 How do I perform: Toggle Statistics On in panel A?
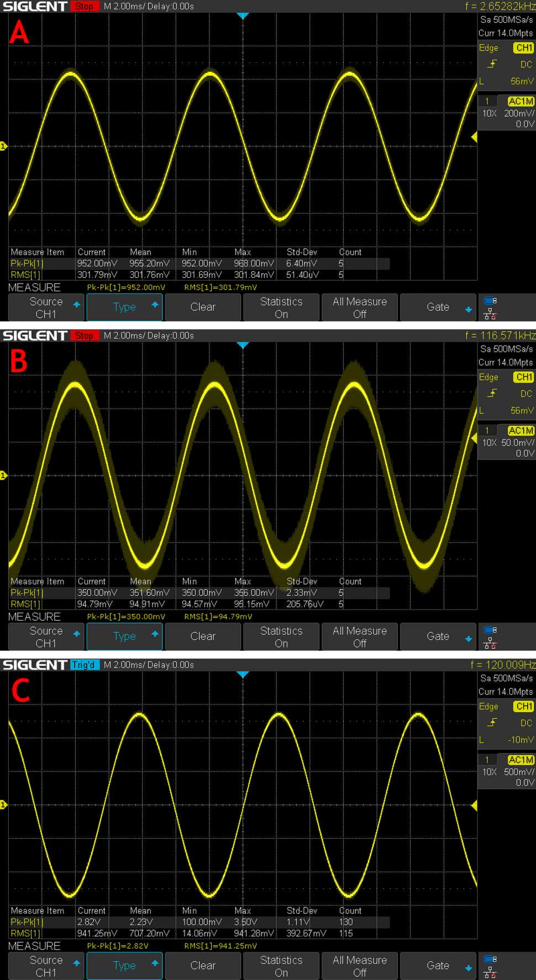click(x=281, y=308)
